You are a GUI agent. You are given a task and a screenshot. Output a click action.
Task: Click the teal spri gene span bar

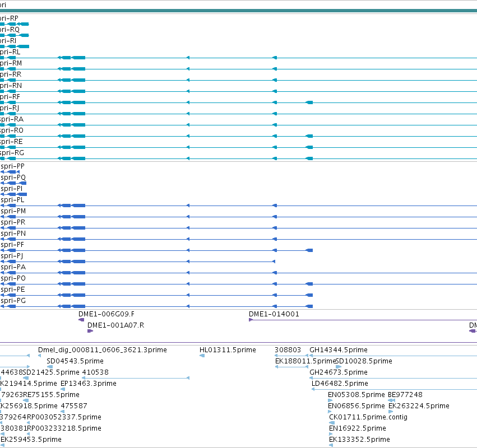click(x=239, y=11)
